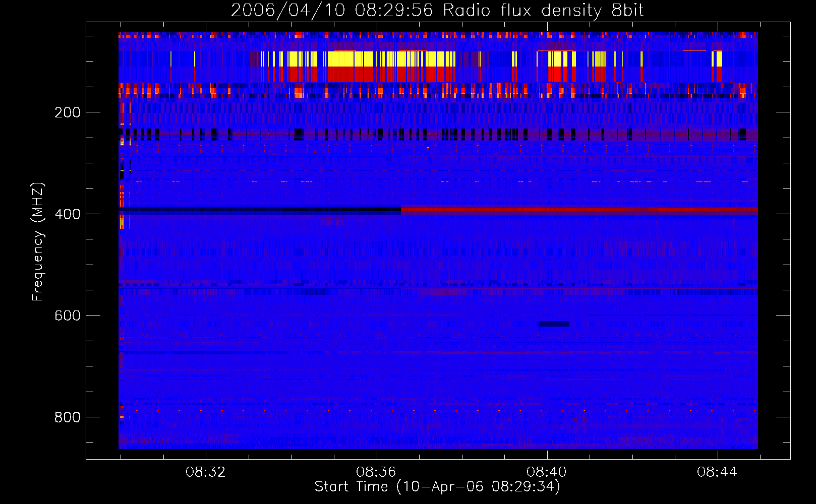816x504 pixels.
Task: Click the "Start Time (10-Apr-06 08:29:34)" label
Action: point(437,487)
